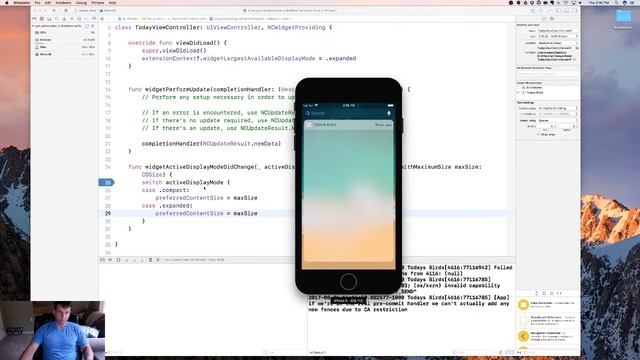
Task: Tap the microphone icon in simulator search
Action: click(x=389, y=113)
